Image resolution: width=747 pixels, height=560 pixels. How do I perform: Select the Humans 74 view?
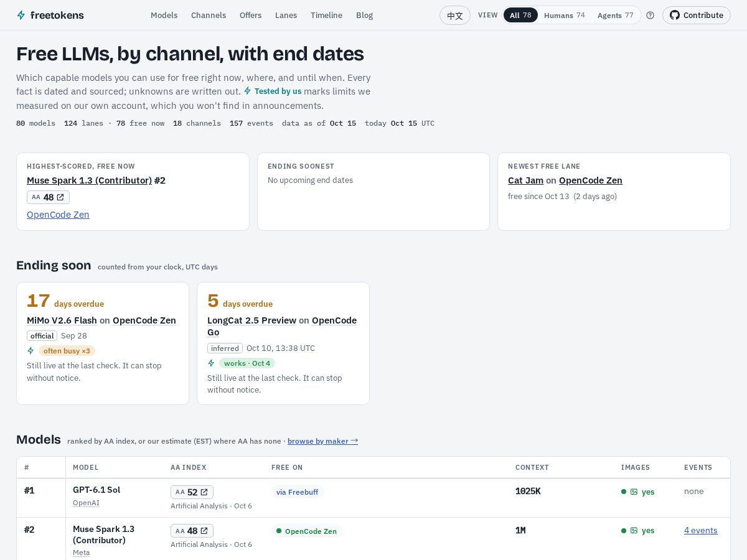coord(564,15)
